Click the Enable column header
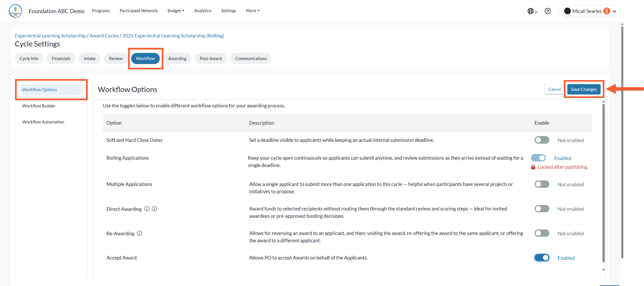Image resolution: width=644 pixels, height=286 pixels. click(x=541, y=123)
